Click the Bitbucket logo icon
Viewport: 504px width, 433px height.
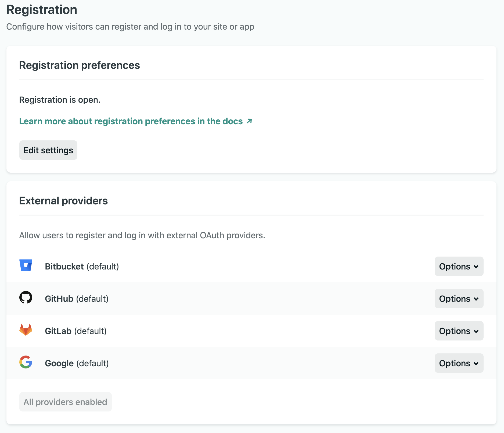(26, 265)
